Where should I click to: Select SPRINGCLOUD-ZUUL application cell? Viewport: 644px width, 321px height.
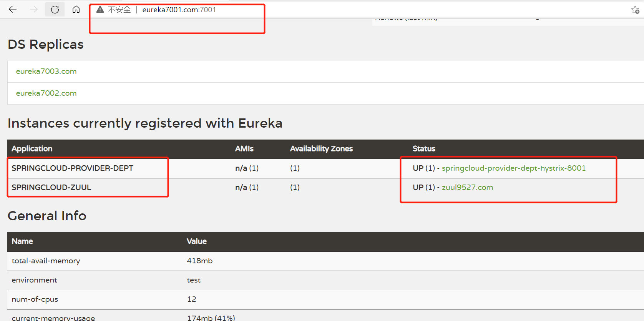click(51, 187)
